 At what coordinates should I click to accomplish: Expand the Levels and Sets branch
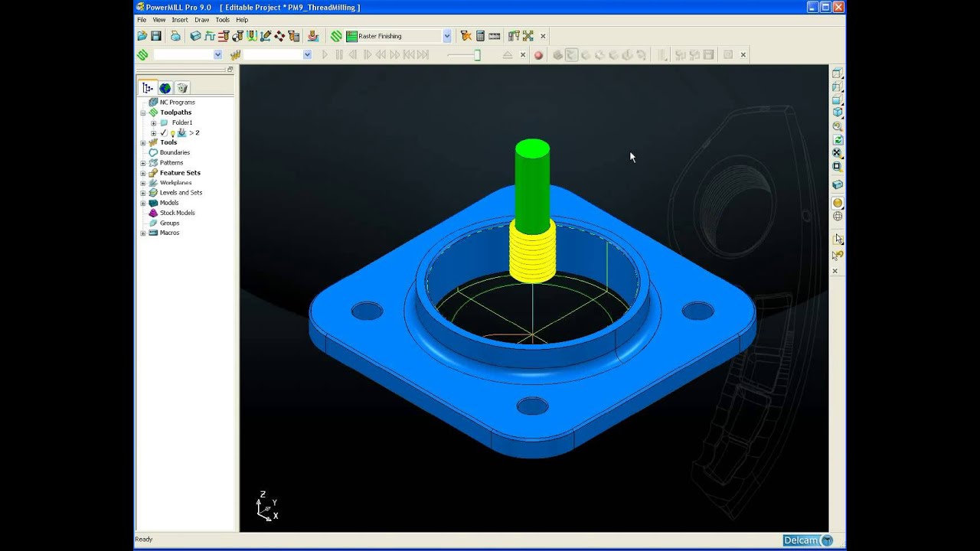tap(143, 193)
